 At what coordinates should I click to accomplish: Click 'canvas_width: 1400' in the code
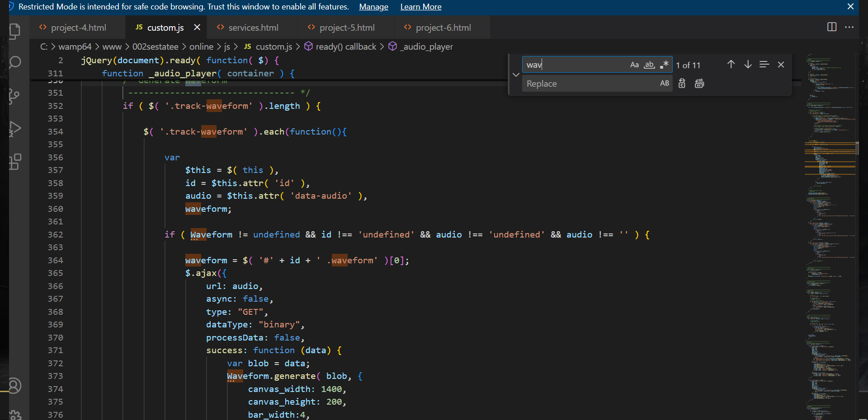point(295,389)
